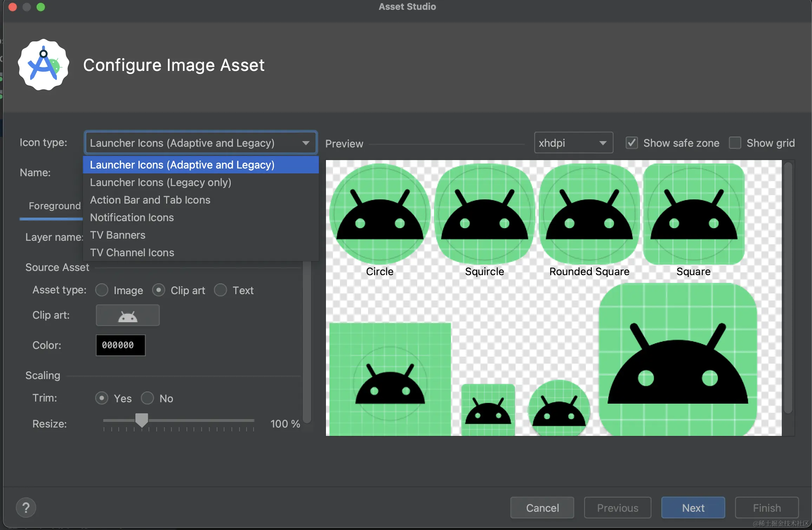Choose Text asset type radio button
812x530 pixels.
coord(221,290)
